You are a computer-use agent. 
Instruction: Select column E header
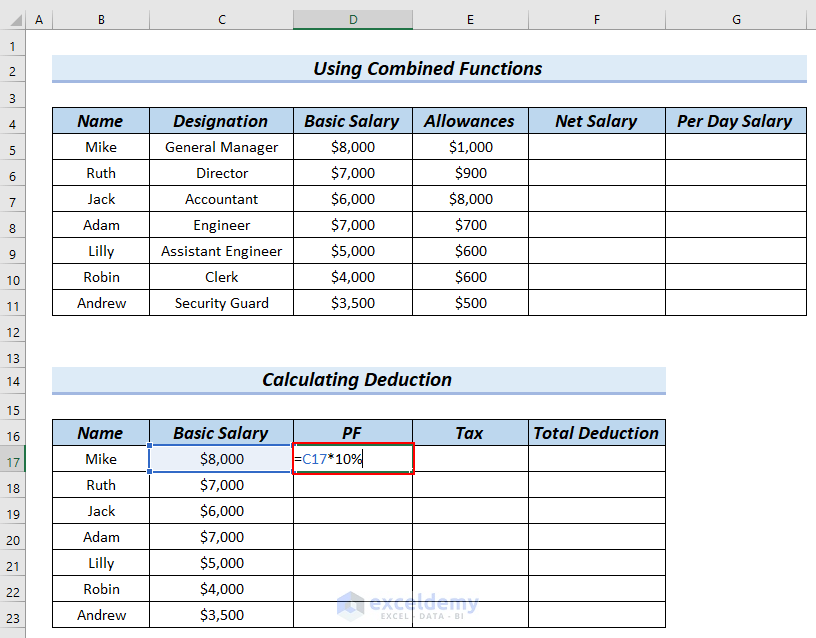(x=470, y=20)
